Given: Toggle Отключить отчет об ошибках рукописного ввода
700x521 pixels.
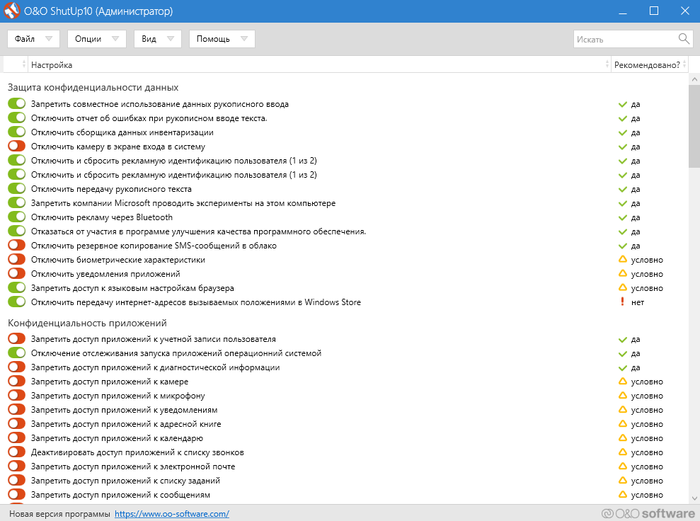Looking at the screenshot, I should (17, 118).
